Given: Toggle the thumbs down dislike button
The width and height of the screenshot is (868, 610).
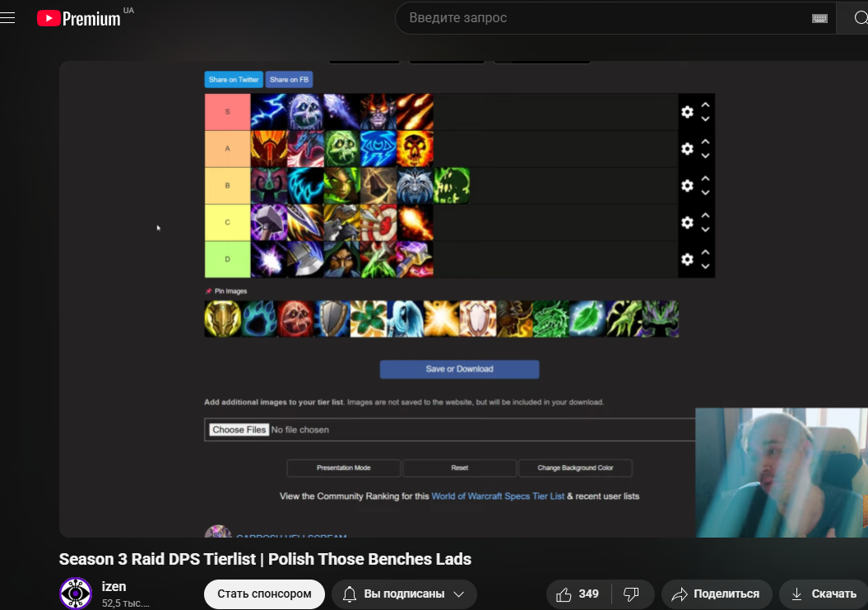Looking at the screenshot, I should click(x=632, y=594).
